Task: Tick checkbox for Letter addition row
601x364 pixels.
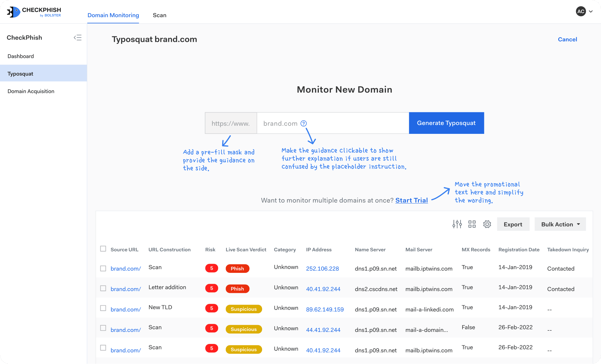Action: pos(103,288)
